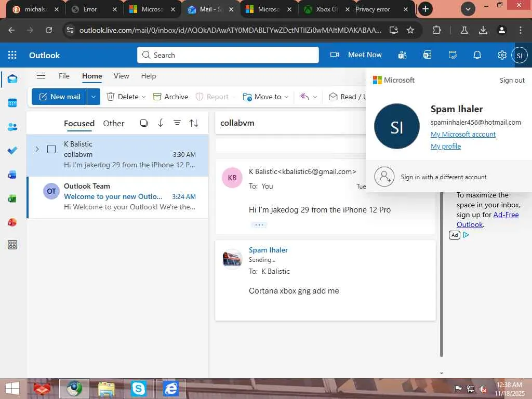Open Skype from the taskbar
This screenshot has width=532, height=399.
point(138,389)
